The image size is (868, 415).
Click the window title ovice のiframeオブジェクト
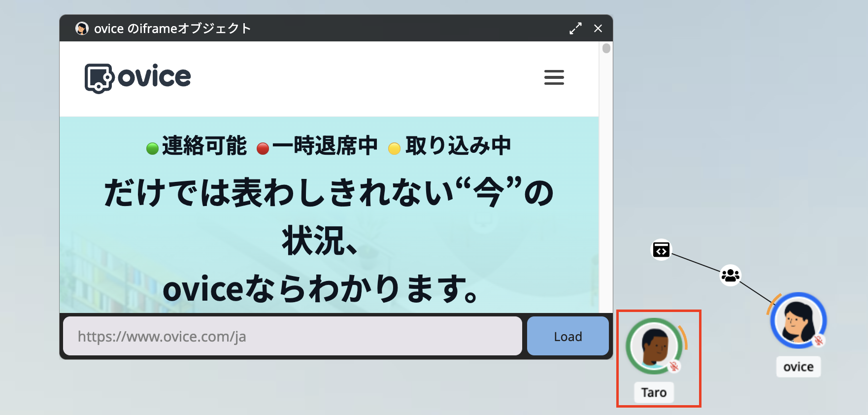pyautogui.click(x=172, y=29)
